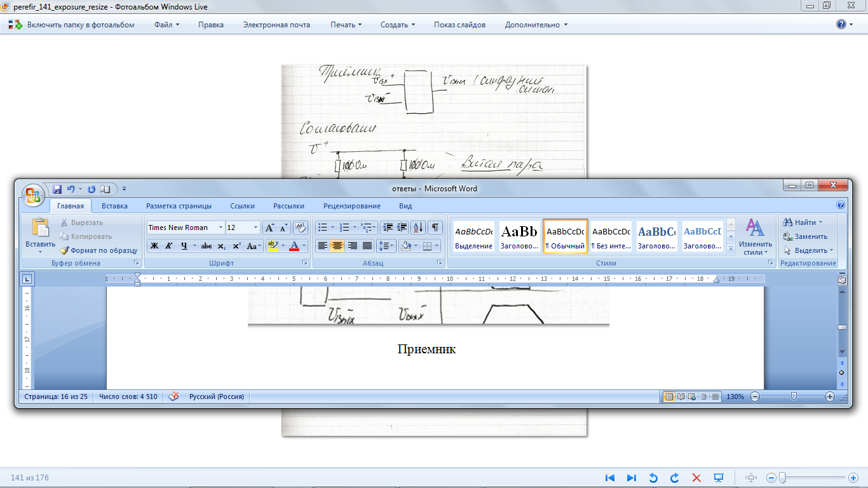Open the Find (Найти) dropdown
The width and height of the screenshot is (868, 488).
click(820, 222)
